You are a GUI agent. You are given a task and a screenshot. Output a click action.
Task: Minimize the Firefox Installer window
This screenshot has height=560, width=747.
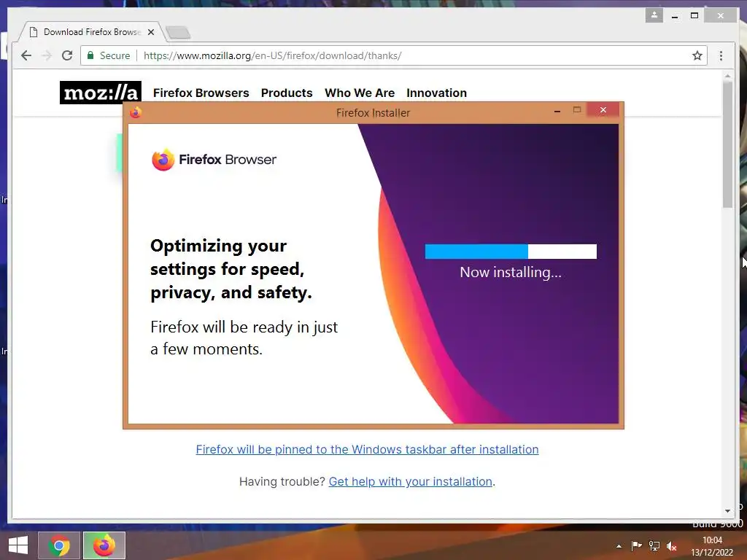557,111
